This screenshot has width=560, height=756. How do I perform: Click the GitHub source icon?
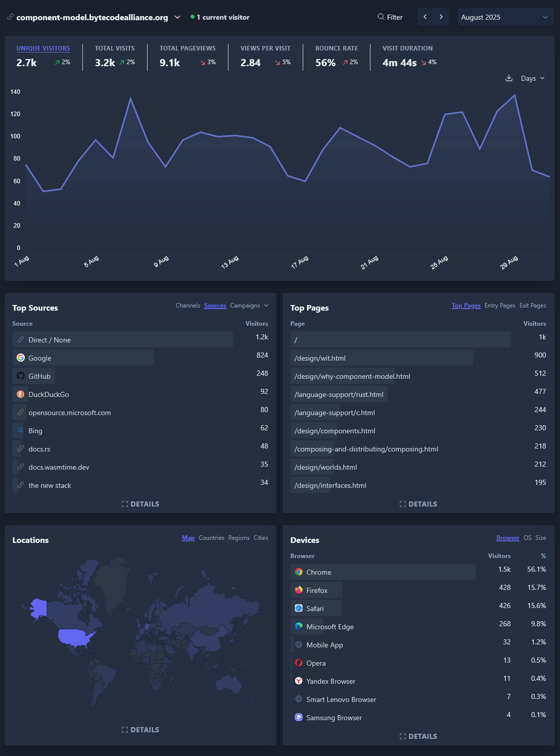(x=21, y=376)
